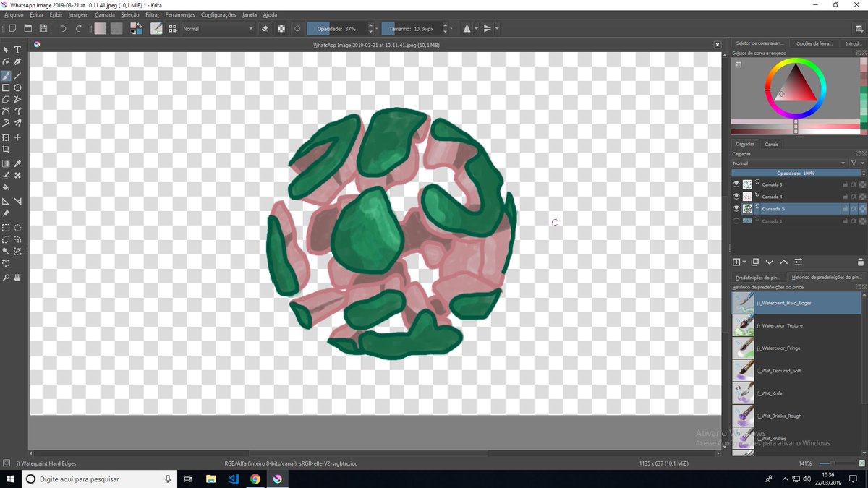Screen dimensions: 868x488
Task: Open the layer blending mode dropdown
Action: point(789,163)
